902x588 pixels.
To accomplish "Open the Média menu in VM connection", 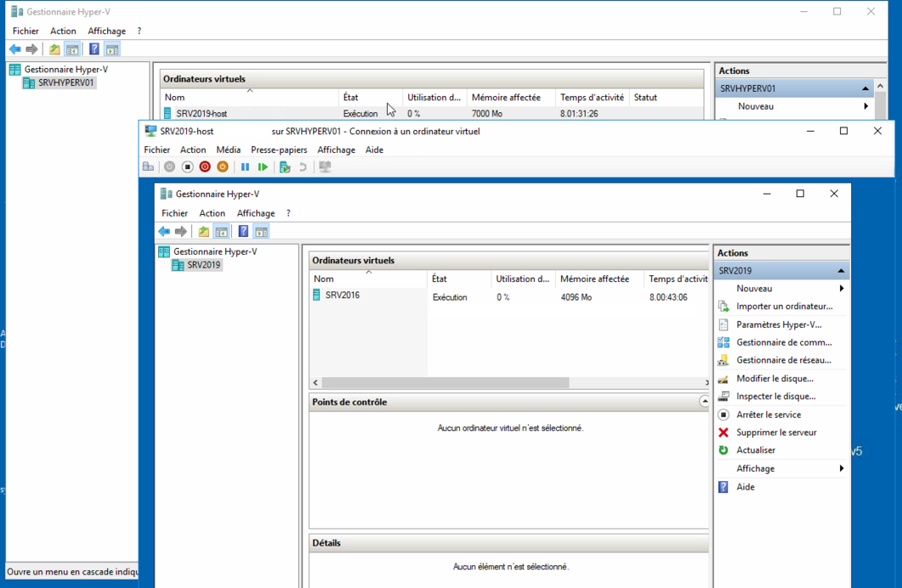I will 228,150.
